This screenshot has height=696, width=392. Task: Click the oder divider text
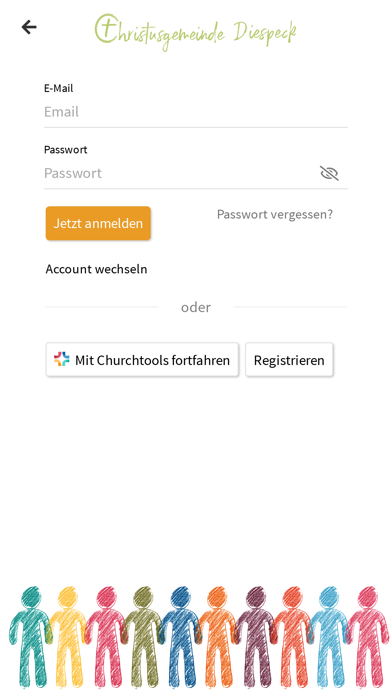196,307
